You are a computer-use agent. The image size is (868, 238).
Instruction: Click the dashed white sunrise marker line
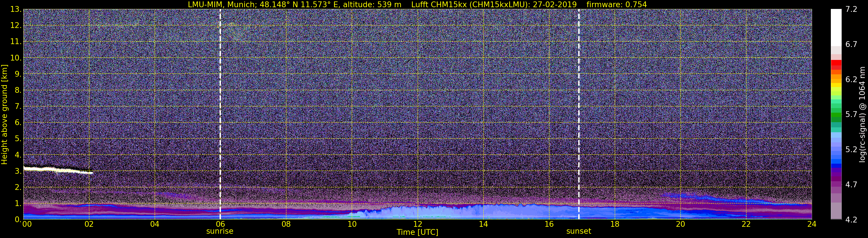pyautogui.click(x=220, y=114)
